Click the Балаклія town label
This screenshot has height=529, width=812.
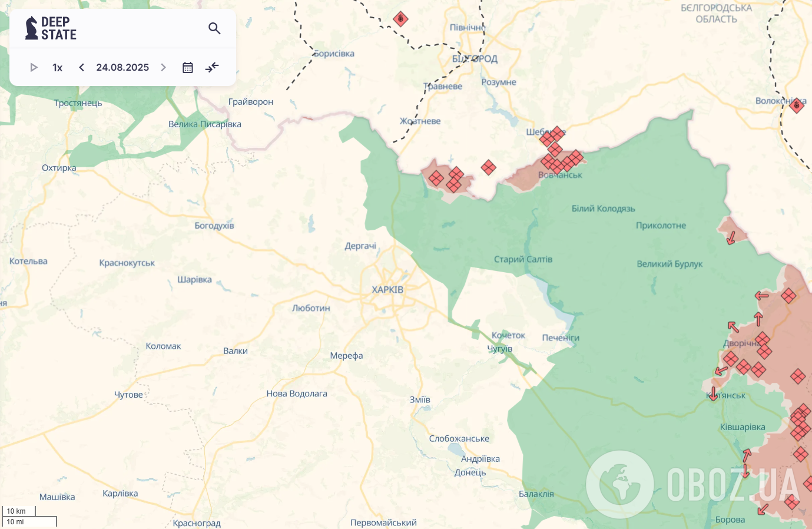536,494
